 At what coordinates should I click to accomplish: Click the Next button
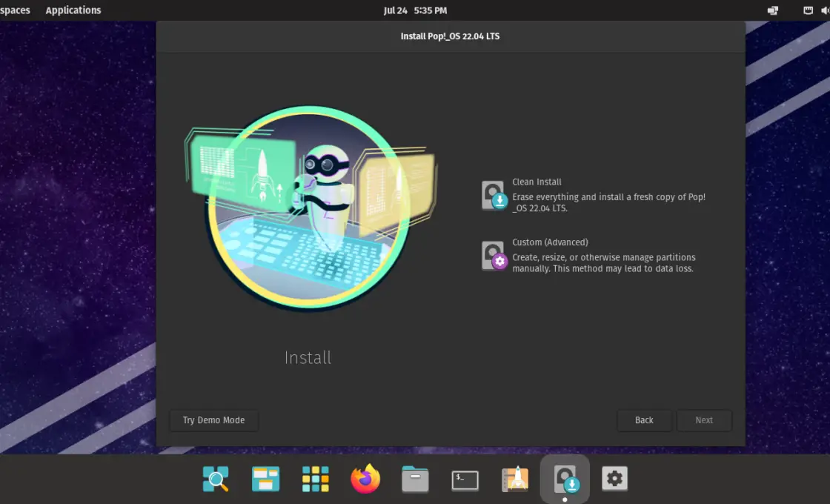tap(704, 420)
